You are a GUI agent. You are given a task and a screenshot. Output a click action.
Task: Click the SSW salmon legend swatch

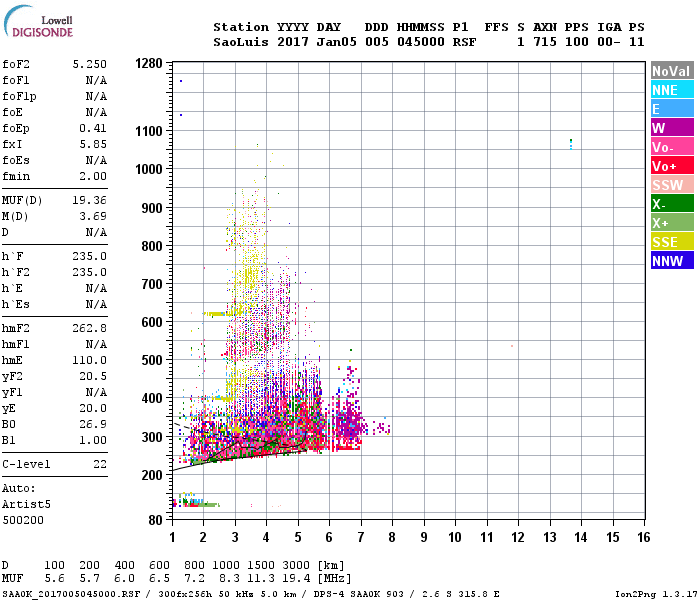(672, 185)
